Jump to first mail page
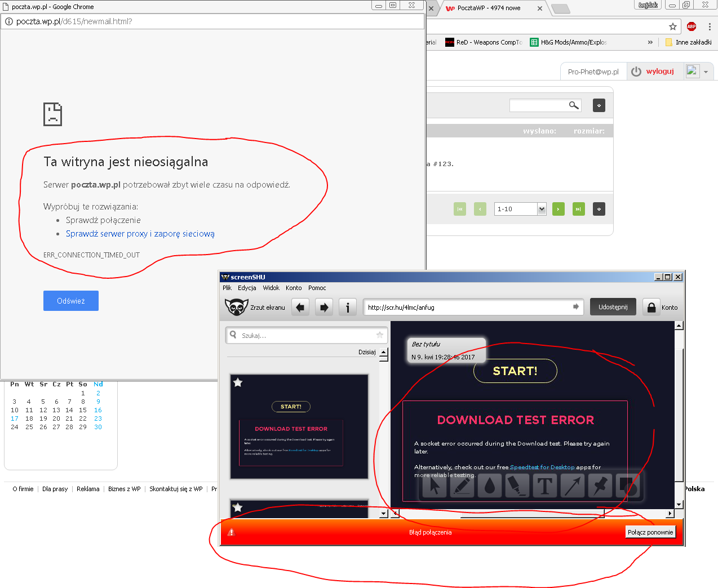The image size is (718, 588). click(x=460, y=209)
